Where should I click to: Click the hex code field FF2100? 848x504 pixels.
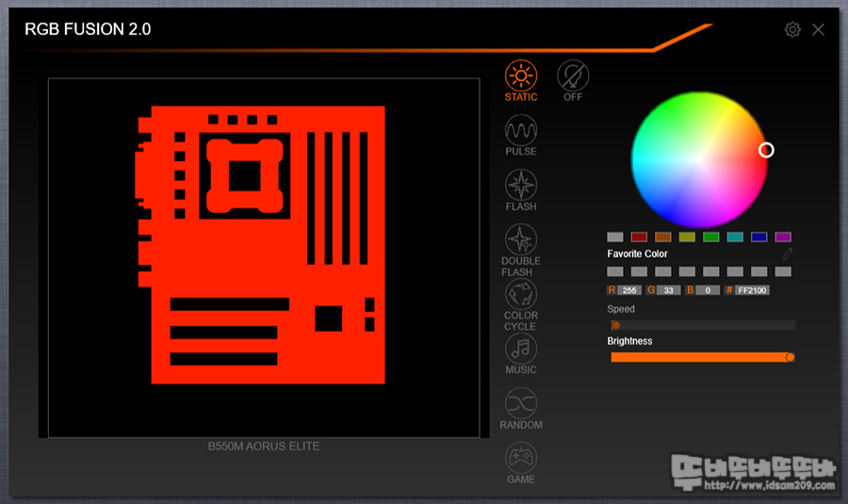[x=752, y=290]
